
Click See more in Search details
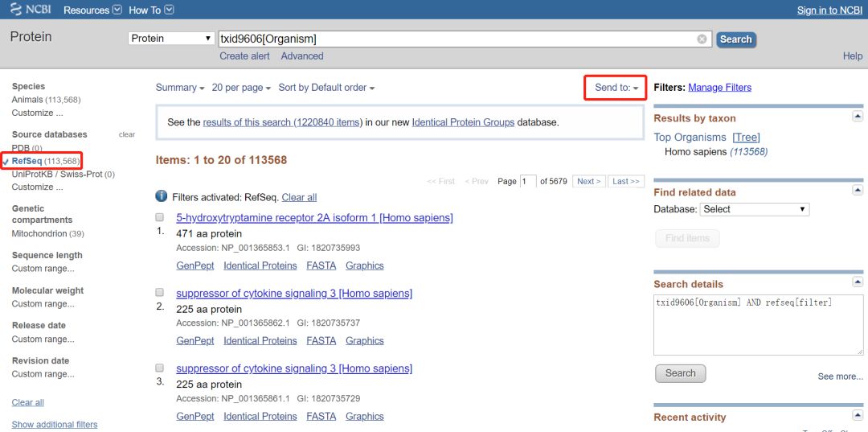841,376
